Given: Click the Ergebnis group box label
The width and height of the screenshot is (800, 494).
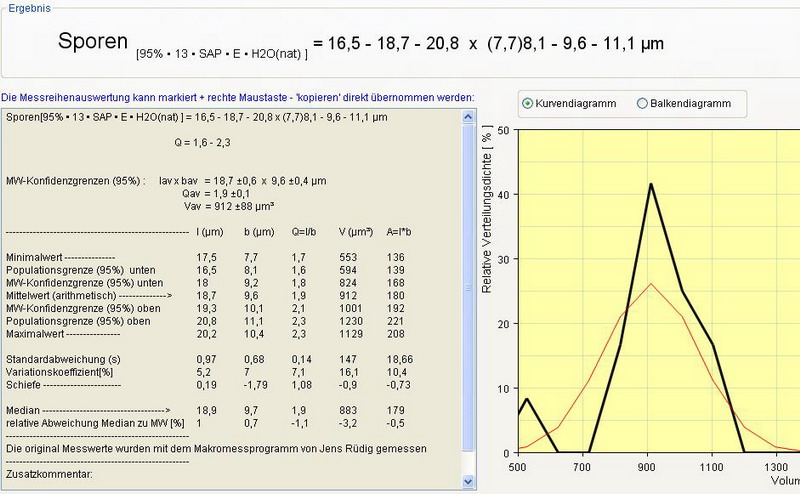Looking at the screenshot, I should point(29,7).
